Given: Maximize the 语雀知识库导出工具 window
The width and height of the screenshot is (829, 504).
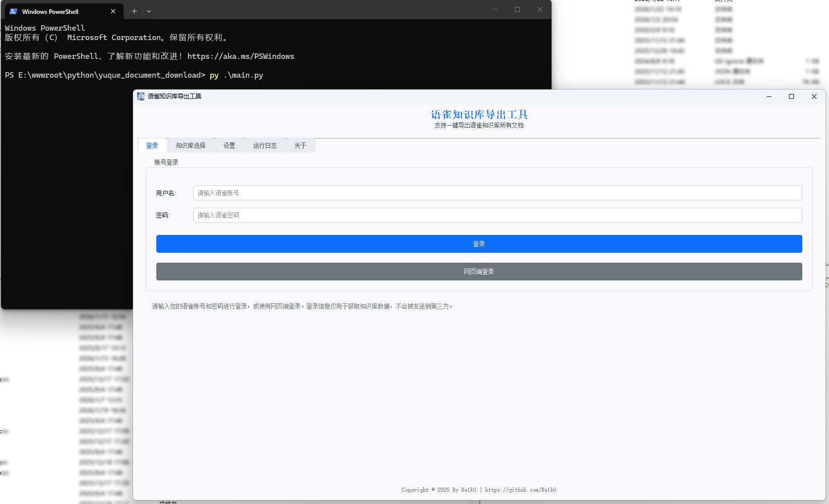Looking at the screenshot, I should pyautogui.click(x=791, y=96).
